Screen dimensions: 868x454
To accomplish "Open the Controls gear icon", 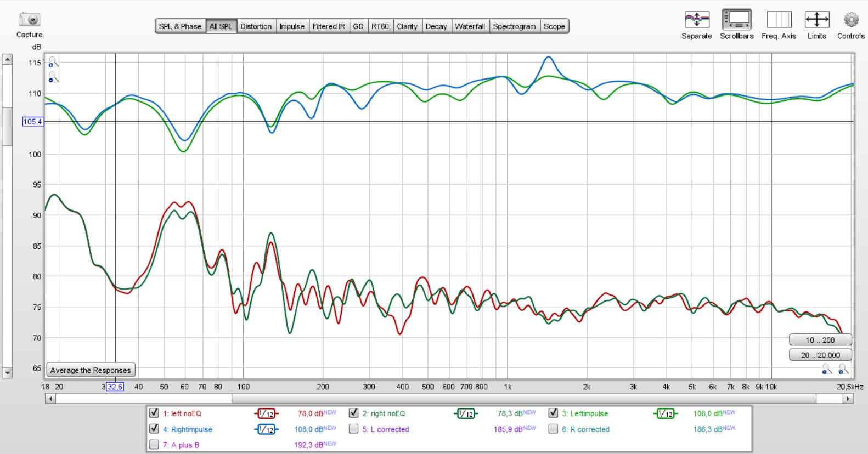I will pos(850,20).
